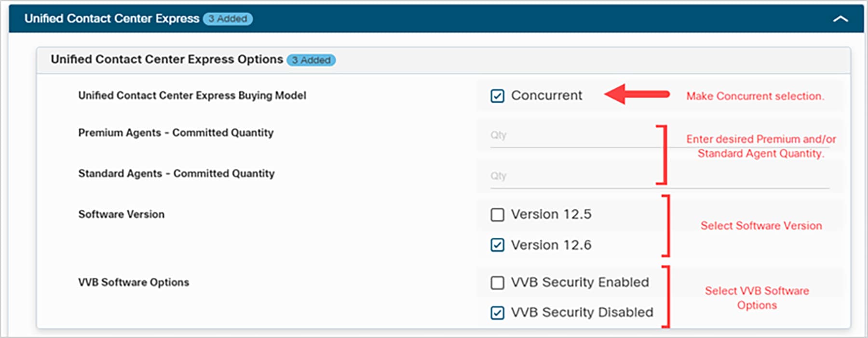
Task: Click the Unified Contact Center Express Options heading
Action: click(x=166, y=59)
